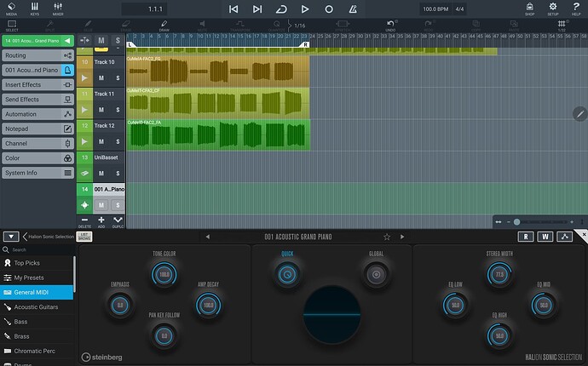Open the Color section

37,158
